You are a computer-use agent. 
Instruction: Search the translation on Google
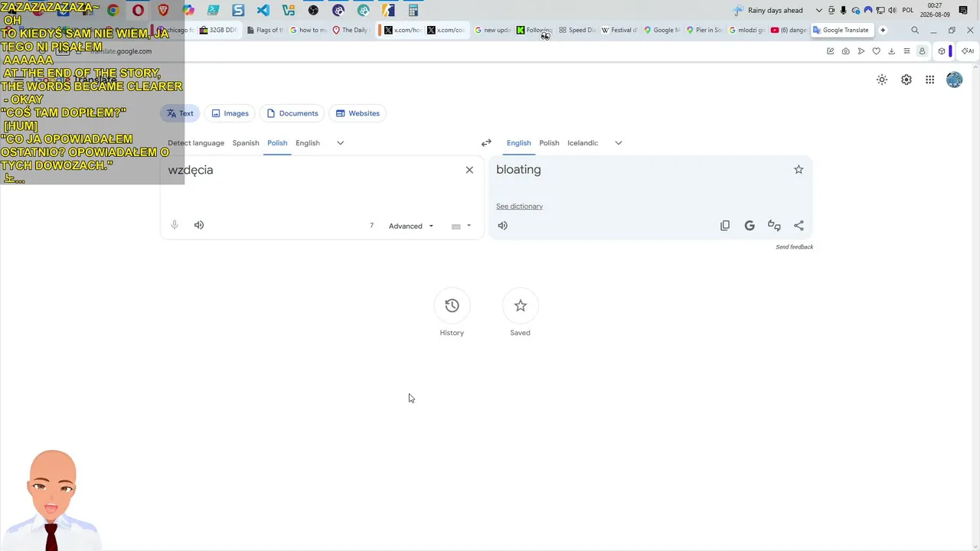point(750,225)
